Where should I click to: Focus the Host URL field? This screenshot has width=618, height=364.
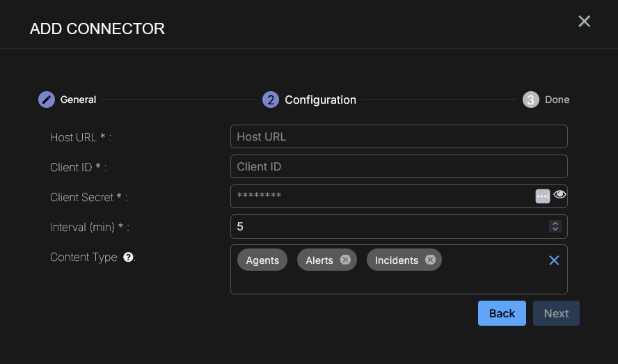398,136
